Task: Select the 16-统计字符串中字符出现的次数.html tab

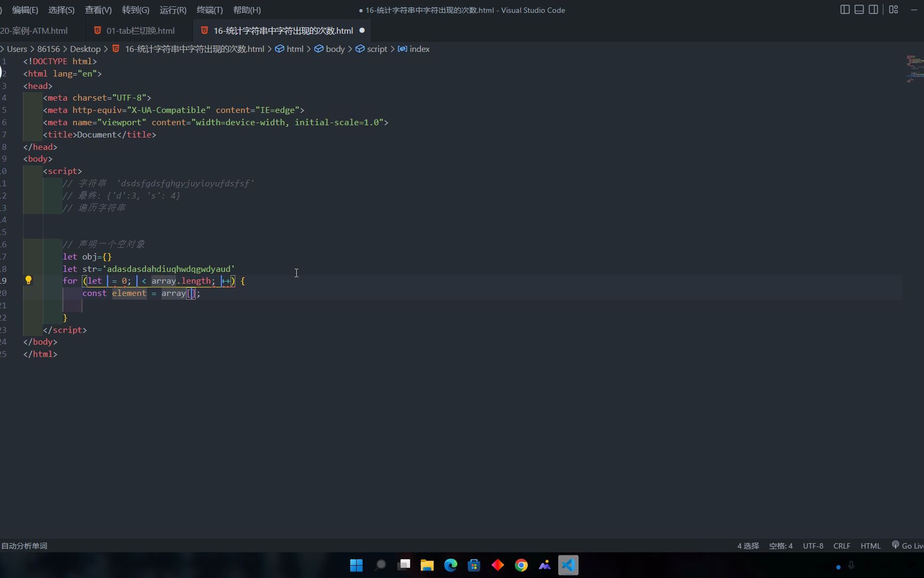Action: 283,31
